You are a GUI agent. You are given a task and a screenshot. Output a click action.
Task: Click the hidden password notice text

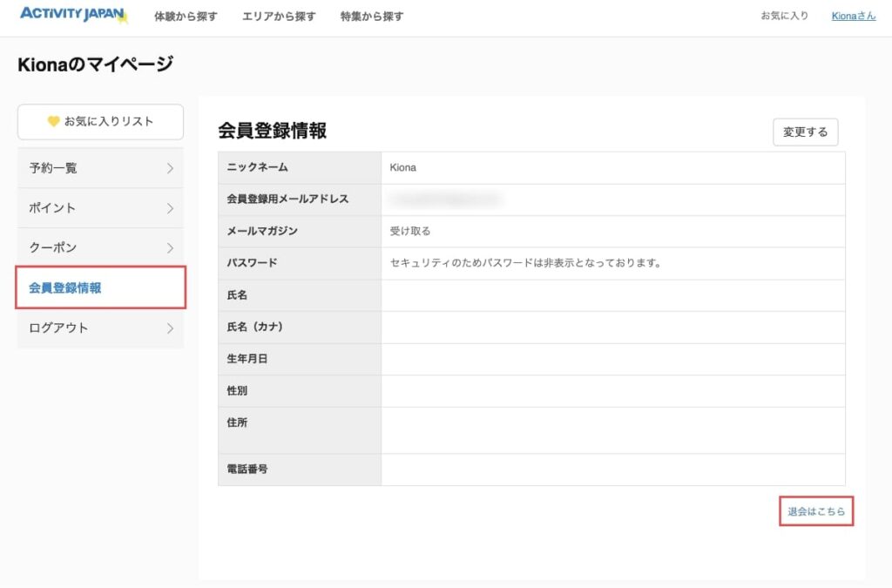(525, 263)
